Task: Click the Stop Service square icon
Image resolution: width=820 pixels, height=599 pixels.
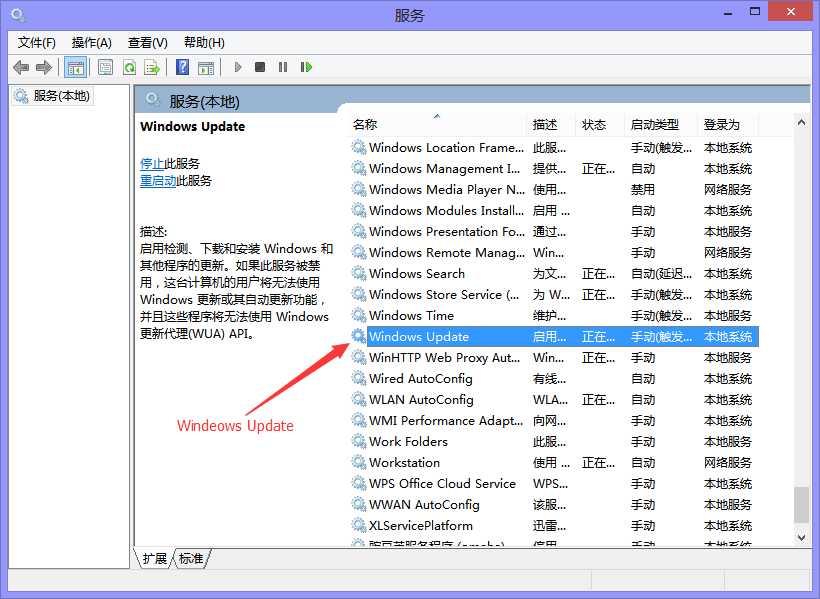Action: [x=260, y=67]
